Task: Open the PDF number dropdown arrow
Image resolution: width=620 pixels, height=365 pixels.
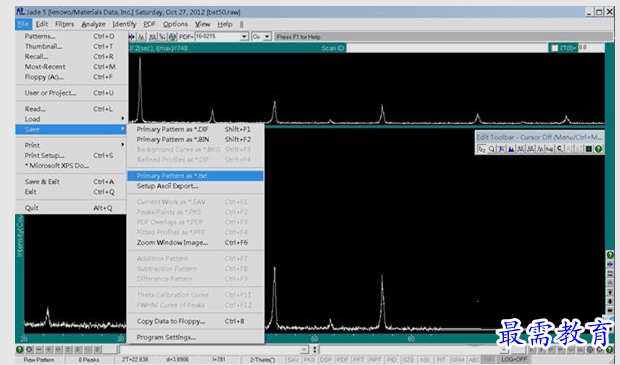Action: pos(244,37)
